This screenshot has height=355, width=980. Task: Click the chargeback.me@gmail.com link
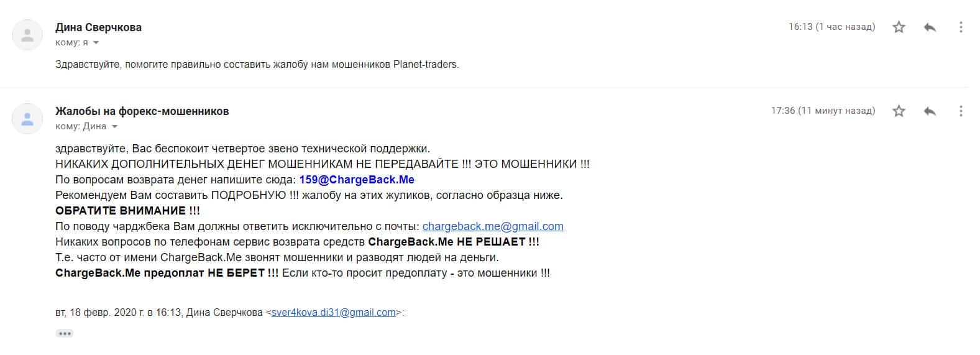point(493,226)
